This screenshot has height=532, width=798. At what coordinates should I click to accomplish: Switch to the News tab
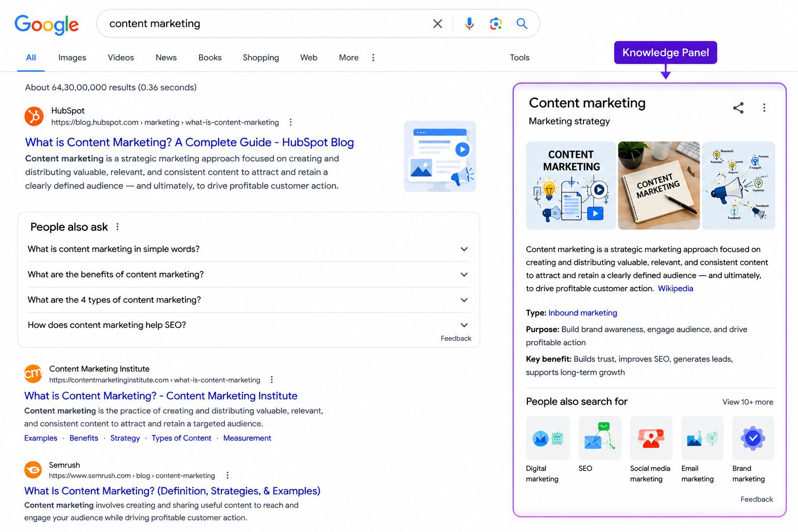click(166, 58)
